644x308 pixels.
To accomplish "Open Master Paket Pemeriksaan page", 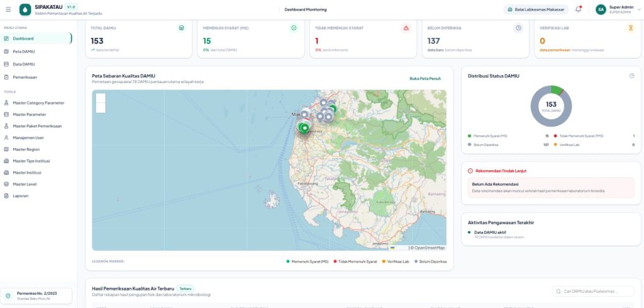I will coord(36,126).
